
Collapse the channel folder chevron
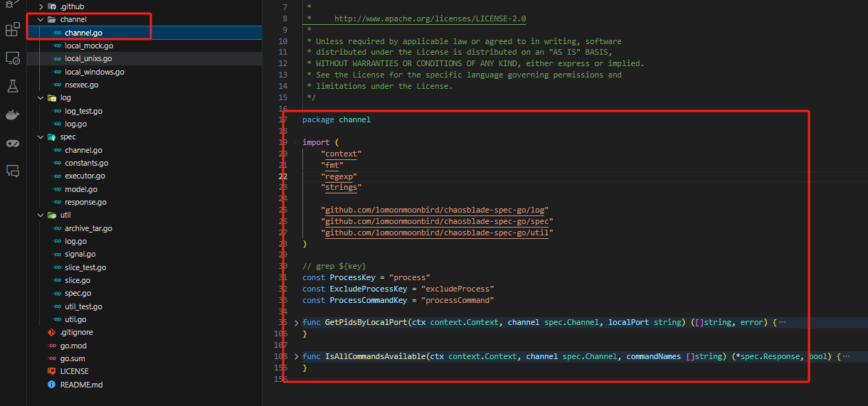coord(41,19)
